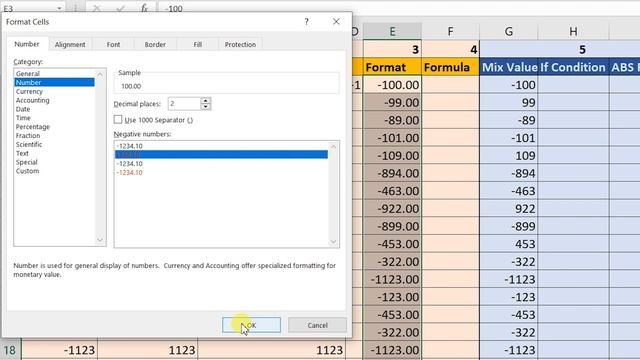The image size is (640, 360).
Task: Select row 18 header
Action: point(10,350)
